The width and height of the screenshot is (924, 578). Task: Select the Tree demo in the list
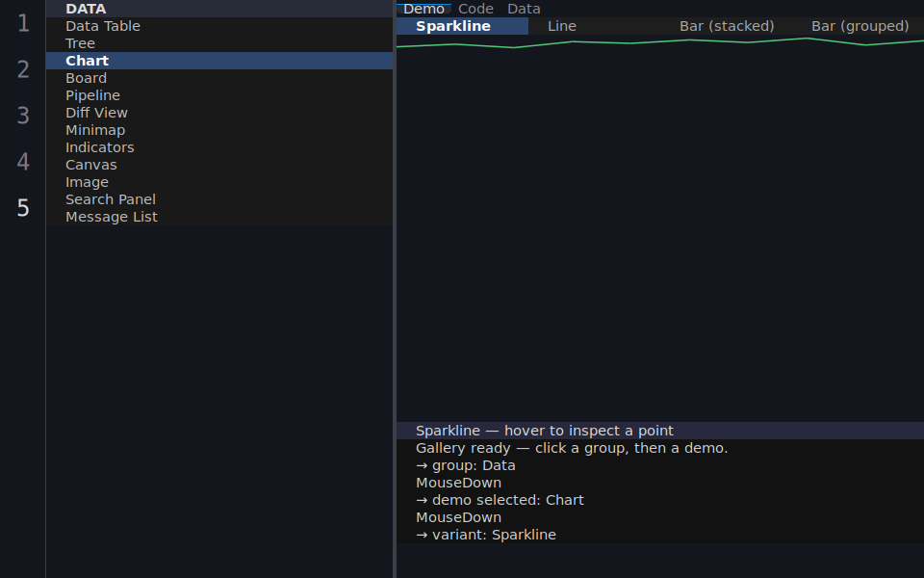[x=219, y=43]
